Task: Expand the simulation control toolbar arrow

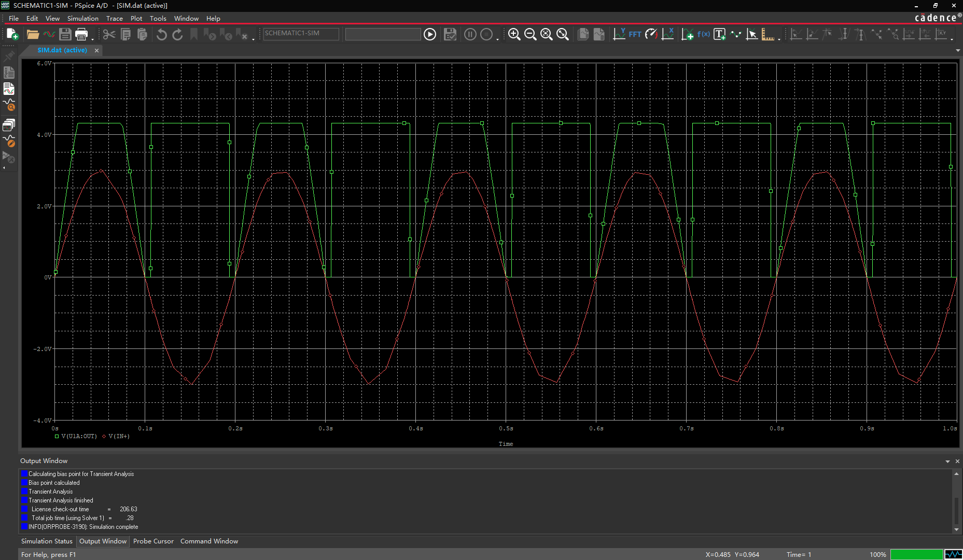Action: (x=497, y=39)
